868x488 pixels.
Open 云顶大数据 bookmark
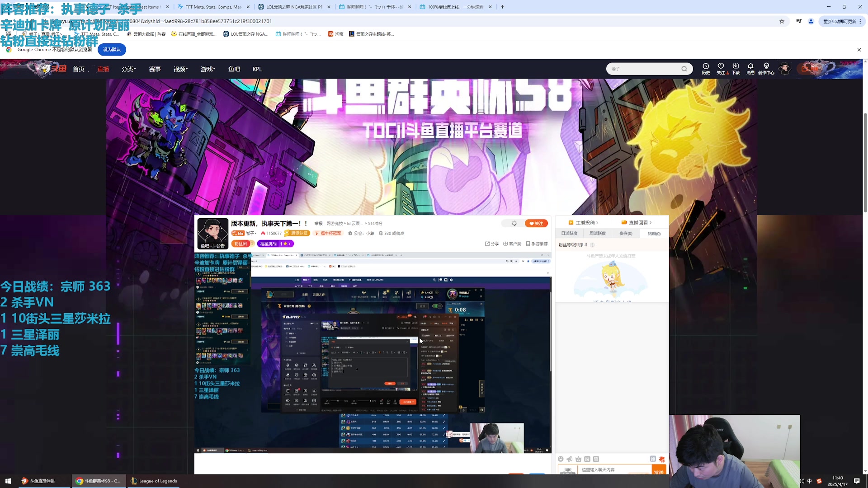pyautogui.click(x=146, y=34)
